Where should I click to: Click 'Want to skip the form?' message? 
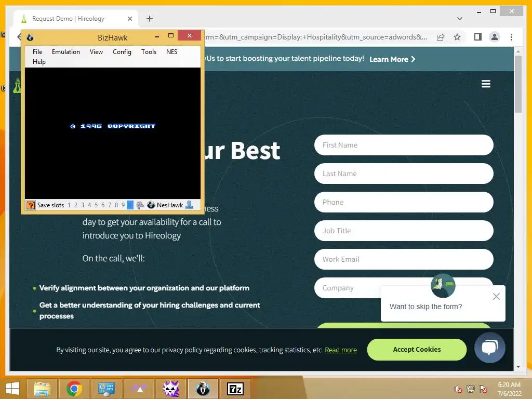point(426,307)
